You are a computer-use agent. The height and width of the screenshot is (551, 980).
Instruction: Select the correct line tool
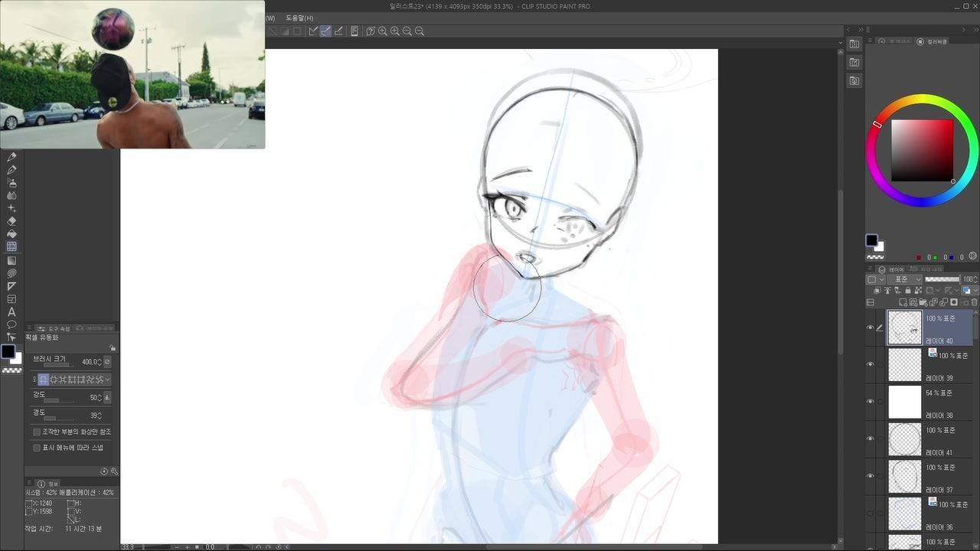click(x=11, y=337)
